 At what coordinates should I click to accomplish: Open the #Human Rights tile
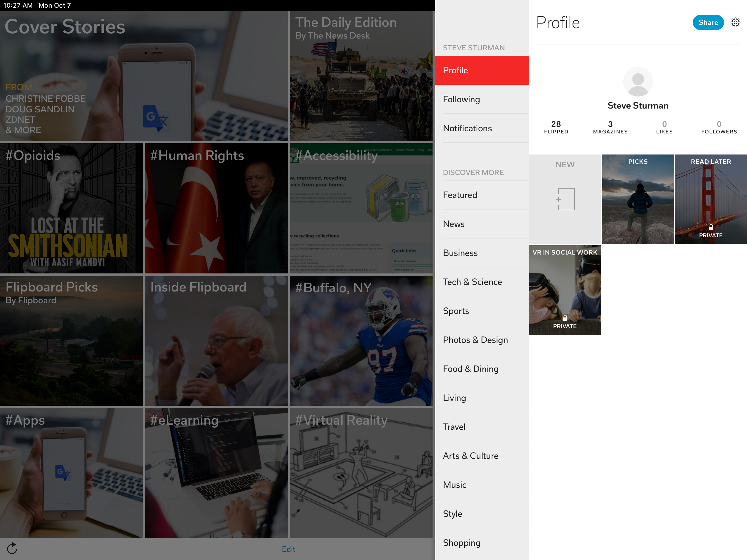216,208
